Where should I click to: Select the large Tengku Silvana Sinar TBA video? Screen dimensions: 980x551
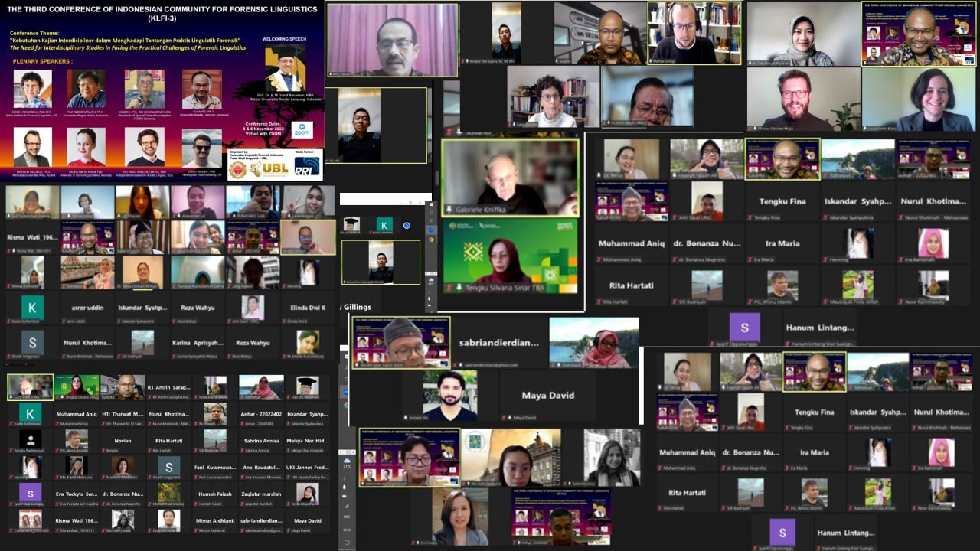[511, 256]
